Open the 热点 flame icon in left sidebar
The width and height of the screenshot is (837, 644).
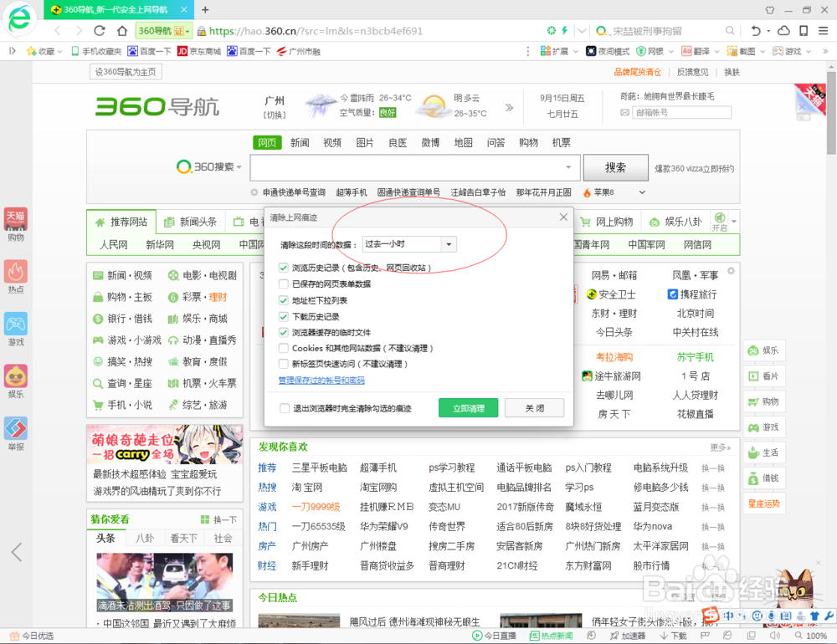(x=17, y=271)
